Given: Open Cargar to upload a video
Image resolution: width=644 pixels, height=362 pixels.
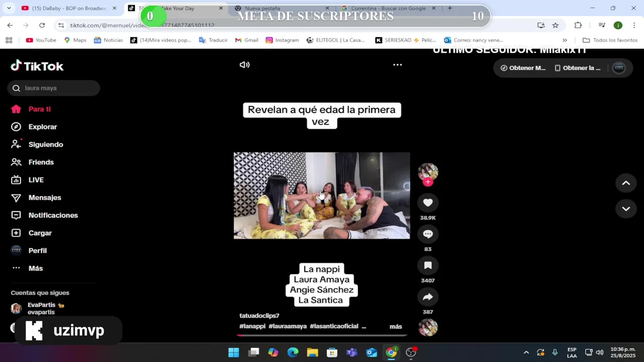Looking at the screenshot, I should click(x=32, y=233).
